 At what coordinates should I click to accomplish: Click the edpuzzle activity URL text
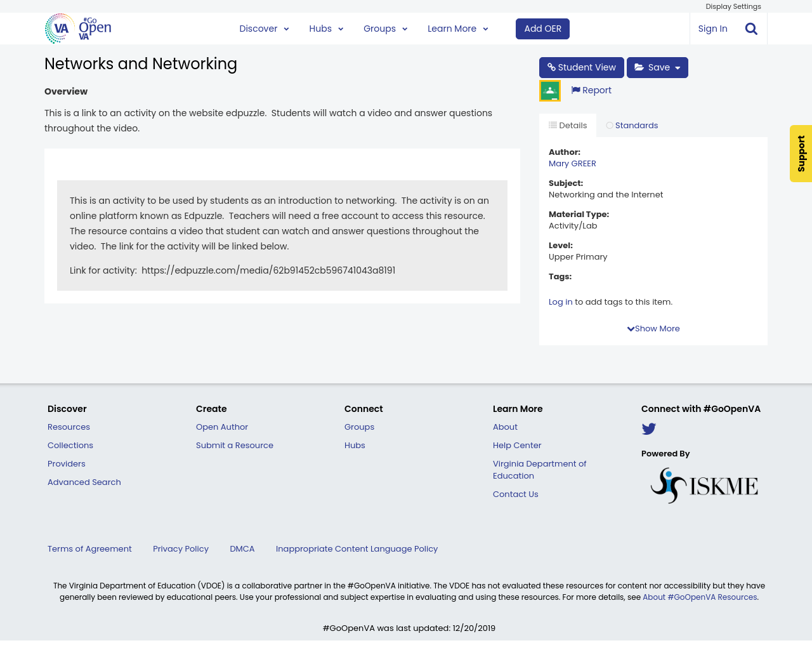tap(268, 270)
